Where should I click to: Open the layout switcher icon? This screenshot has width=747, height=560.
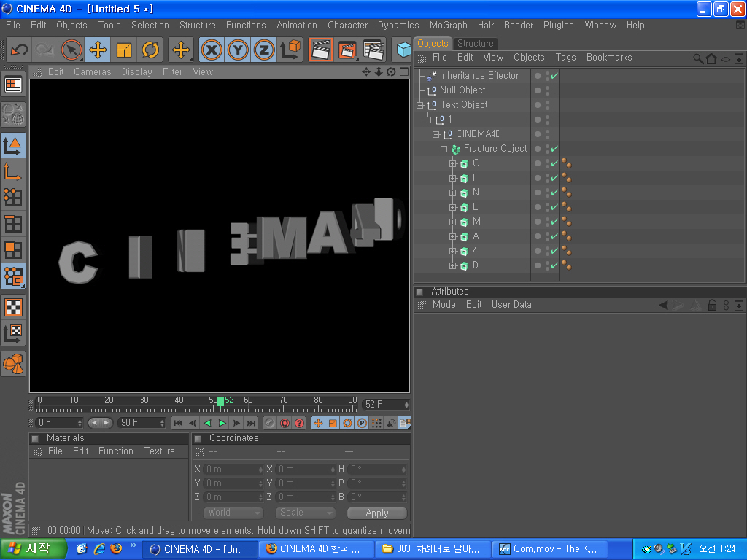click(x=13, y=85)
